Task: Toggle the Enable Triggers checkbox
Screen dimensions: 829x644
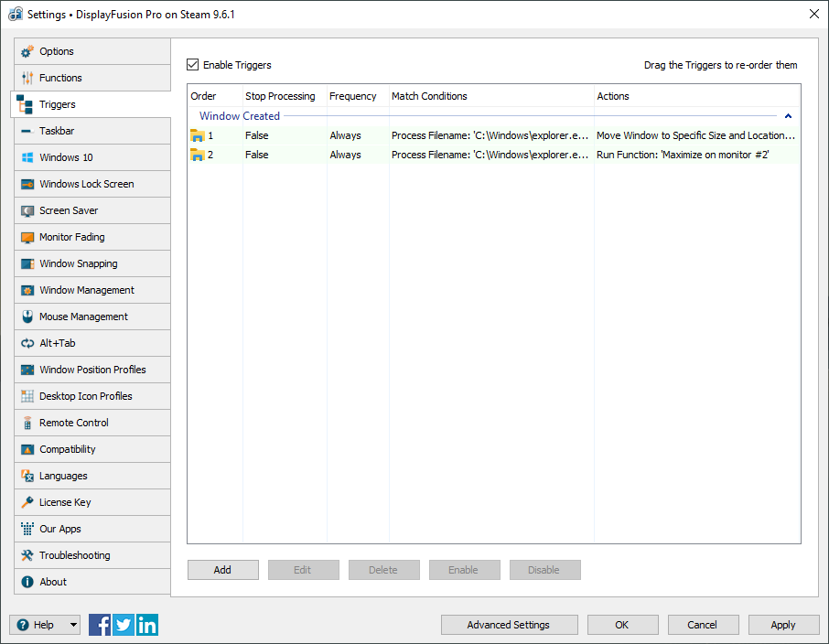Action: coord(193,65)
